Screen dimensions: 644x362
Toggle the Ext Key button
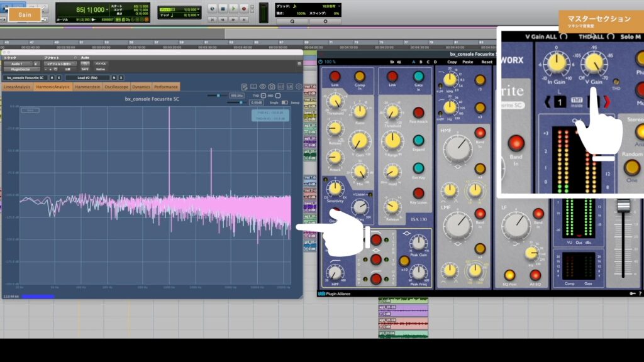click(x=418, y=168)
